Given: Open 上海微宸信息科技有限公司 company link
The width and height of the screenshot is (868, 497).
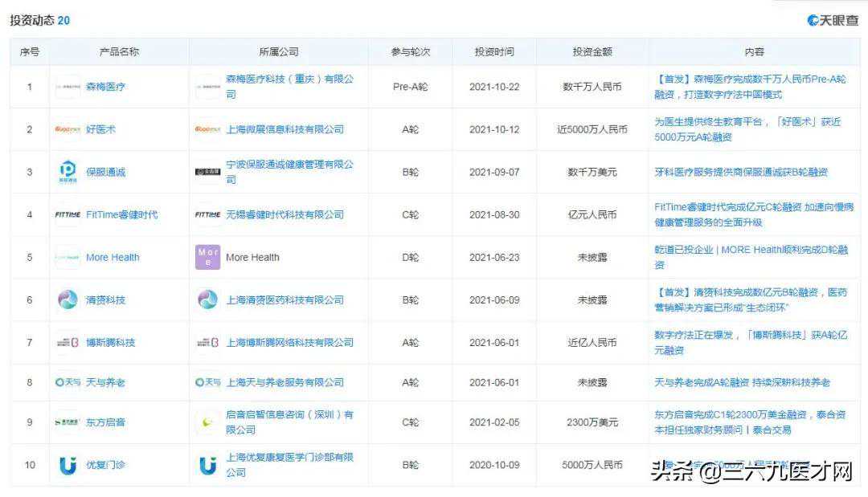Looking at the screenshot, I should point(285,129).
